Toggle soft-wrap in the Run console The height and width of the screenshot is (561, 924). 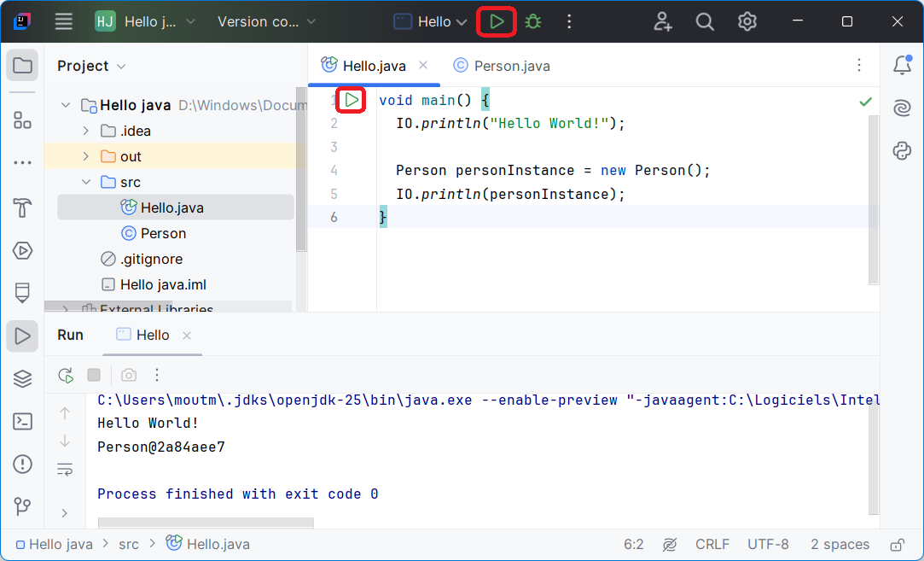[x=65, y=469]
